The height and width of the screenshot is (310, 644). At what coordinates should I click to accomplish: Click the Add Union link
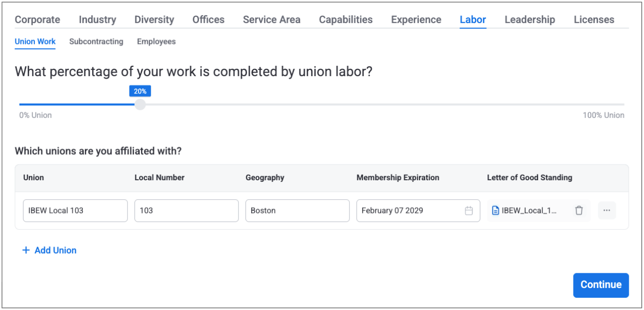click(x=55, y=250)
